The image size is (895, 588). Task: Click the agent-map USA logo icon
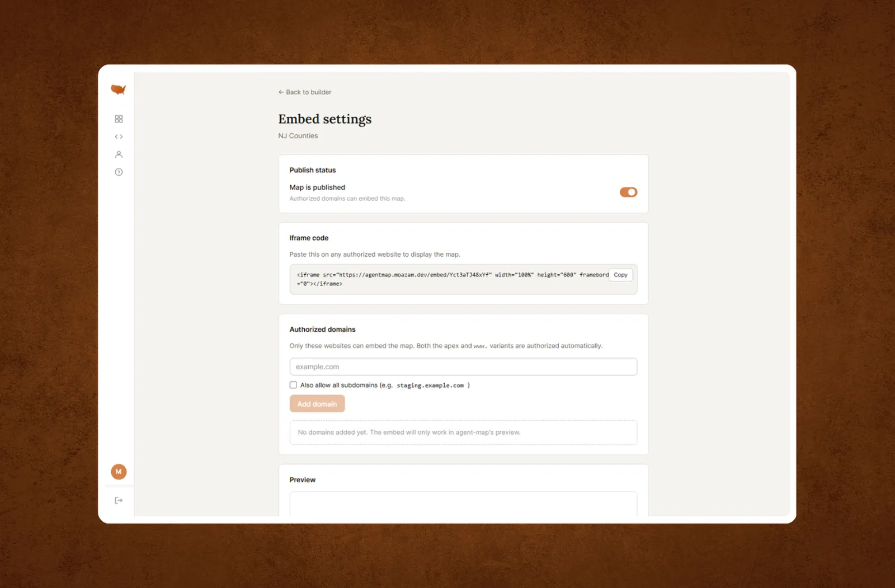coord(118,90)
